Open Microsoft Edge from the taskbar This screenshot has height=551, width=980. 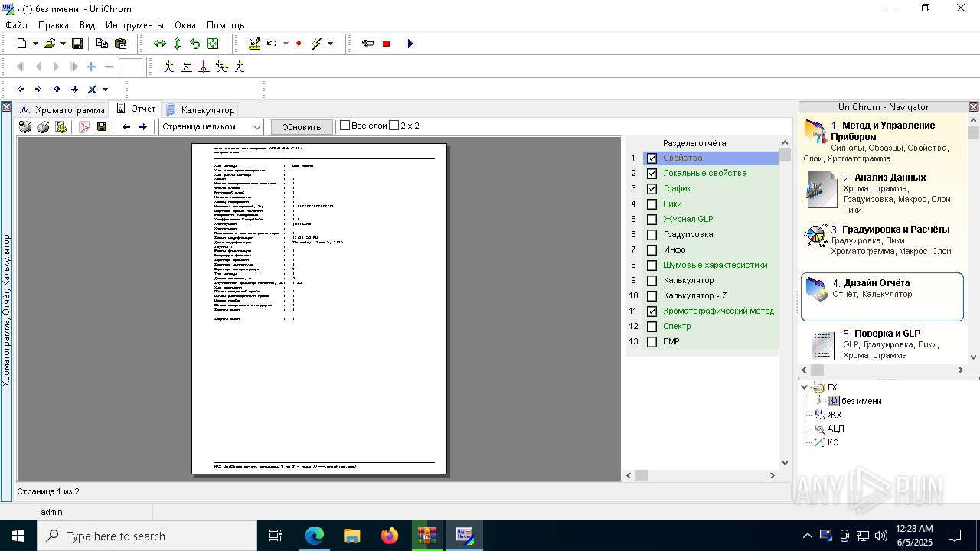coord(315,536)
